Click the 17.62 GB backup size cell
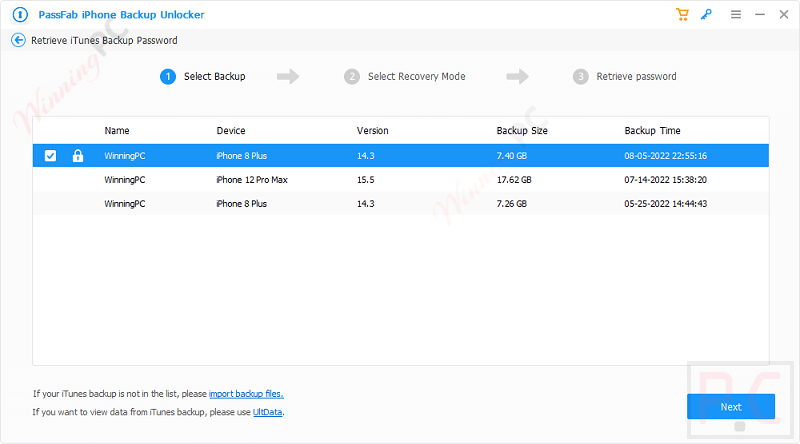 [514, 180]
